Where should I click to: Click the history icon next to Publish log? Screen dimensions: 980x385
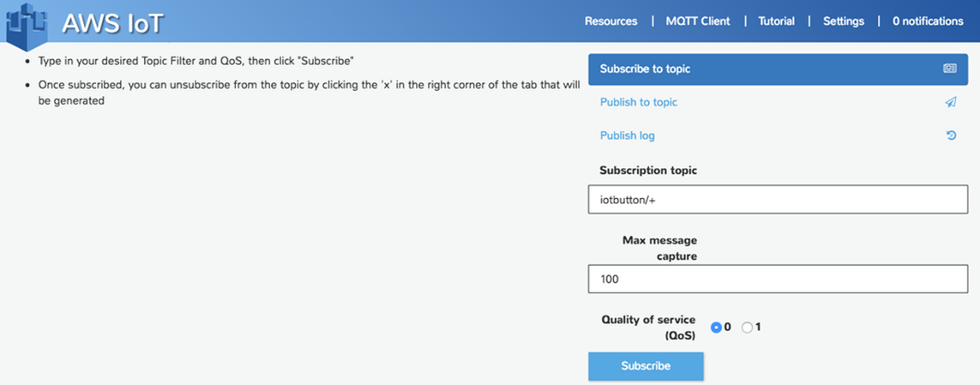950,135
